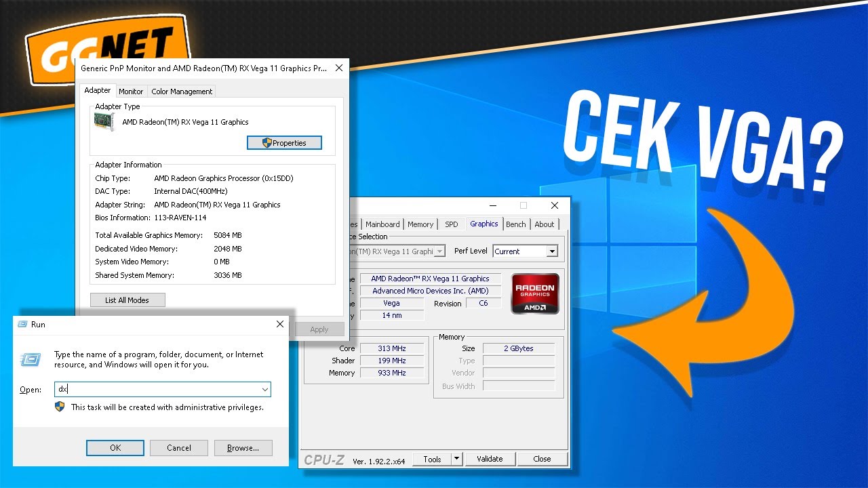Focus the Open text field containing dx
The width and height of the screenshot is (868, 488).
[x=163, y=389]
